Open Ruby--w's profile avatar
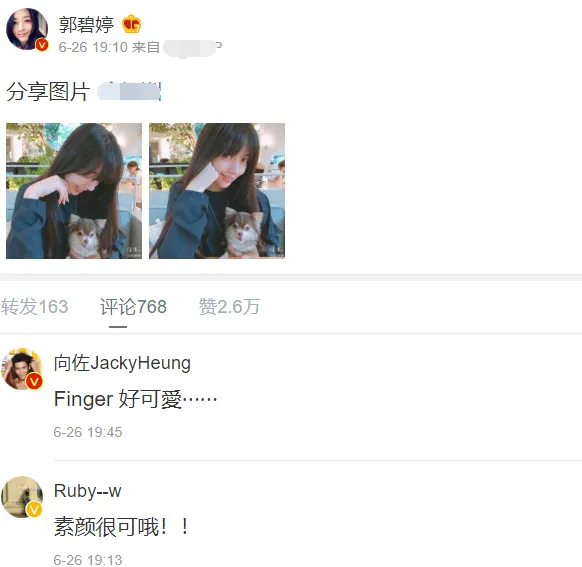This screenshot has height=567, width=582. pyautogui.click(x=22, y=497)
